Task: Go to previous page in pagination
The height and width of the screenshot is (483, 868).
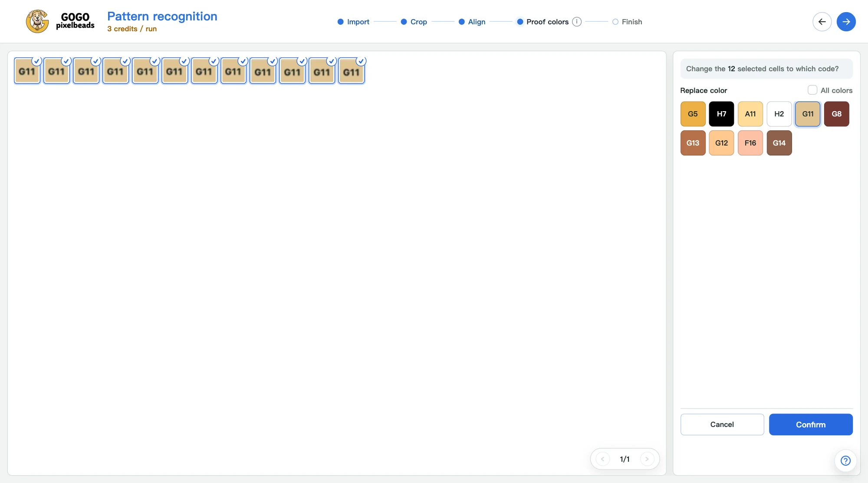Action: pyautogui.click(x=602, y=459)
